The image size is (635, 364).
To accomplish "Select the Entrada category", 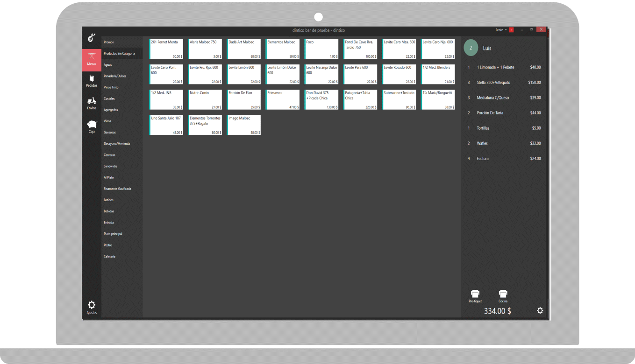I will tap(122, 222).
